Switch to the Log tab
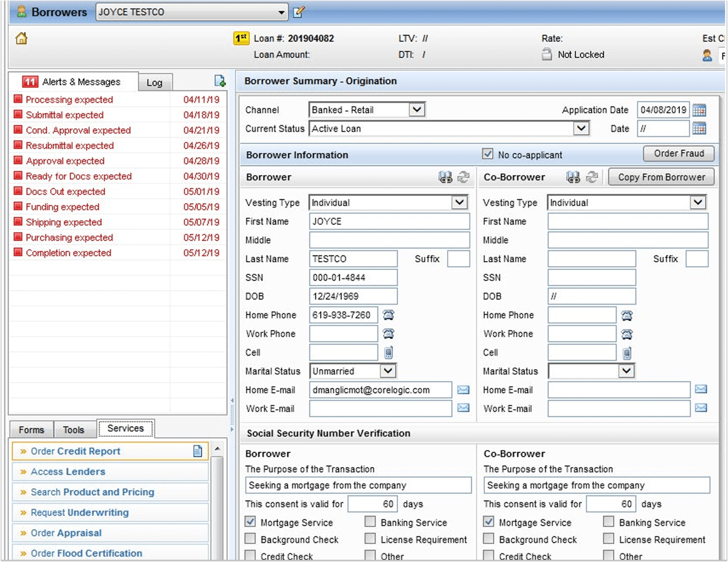This screenshot has height=562, width=728. (x=155, y=82)
